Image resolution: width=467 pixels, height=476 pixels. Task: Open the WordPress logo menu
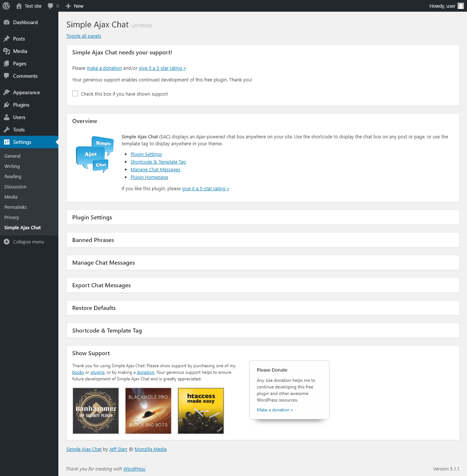click(x=6, y=6)
